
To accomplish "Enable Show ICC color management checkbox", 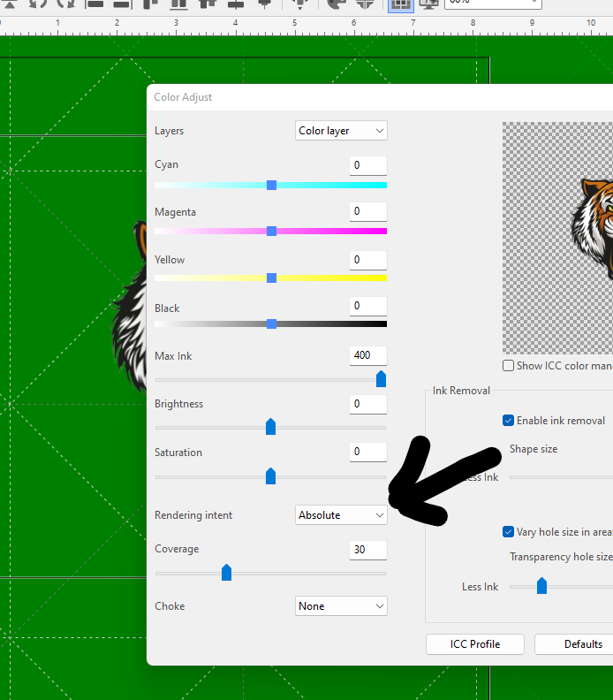I will click(508, 366).
